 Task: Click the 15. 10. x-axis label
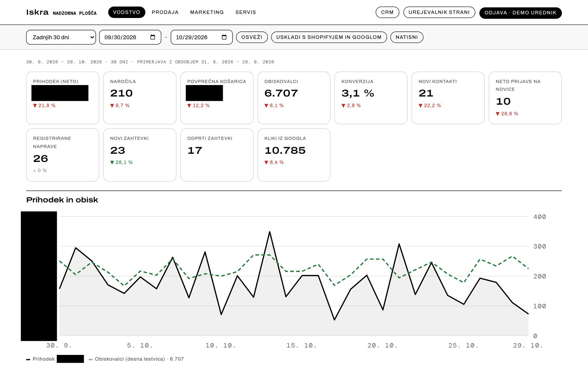302,345
